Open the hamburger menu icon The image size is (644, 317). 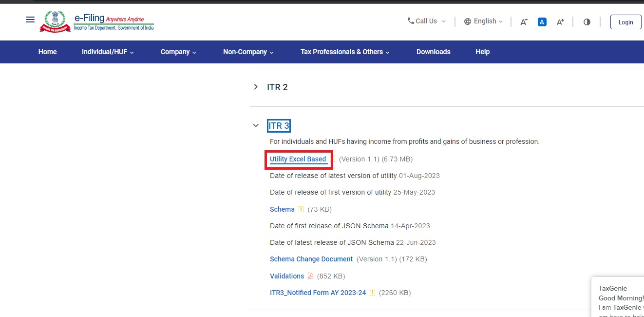(x=30, y=20)
